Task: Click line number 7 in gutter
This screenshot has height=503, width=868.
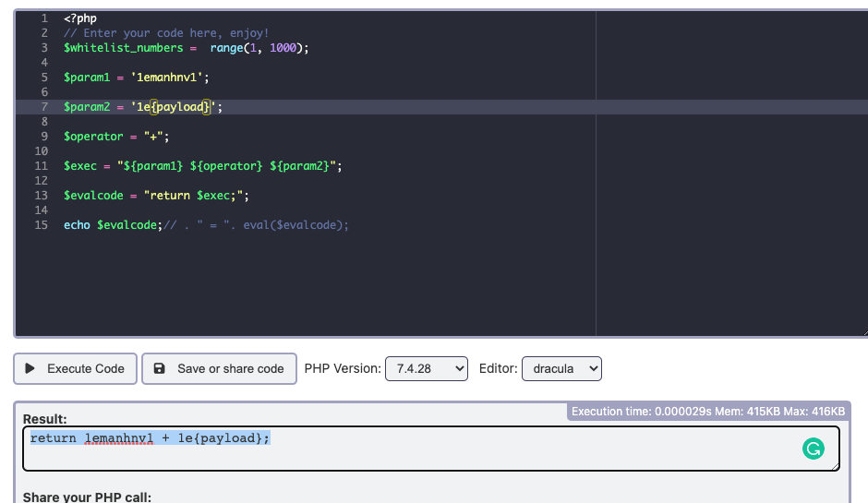Action: 44,107
